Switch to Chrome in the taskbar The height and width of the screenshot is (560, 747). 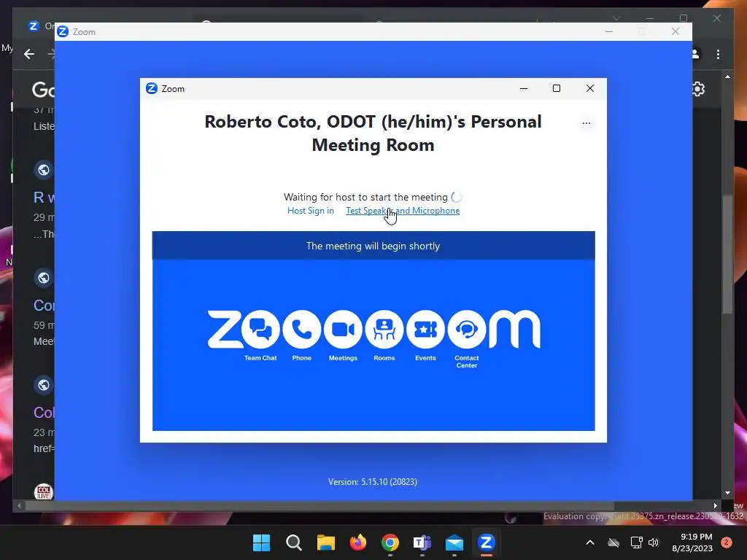(390, 542)
